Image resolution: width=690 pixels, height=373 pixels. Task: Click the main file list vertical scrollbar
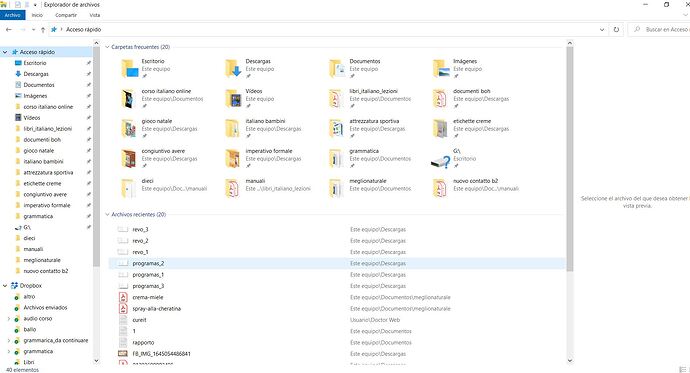point(570,158)
